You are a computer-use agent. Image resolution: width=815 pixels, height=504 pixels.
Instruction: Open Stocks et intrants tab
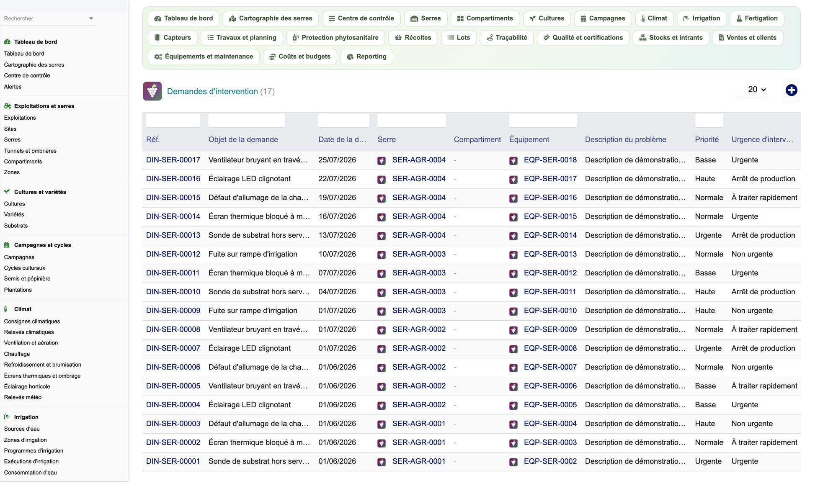(x=671, y=38)
